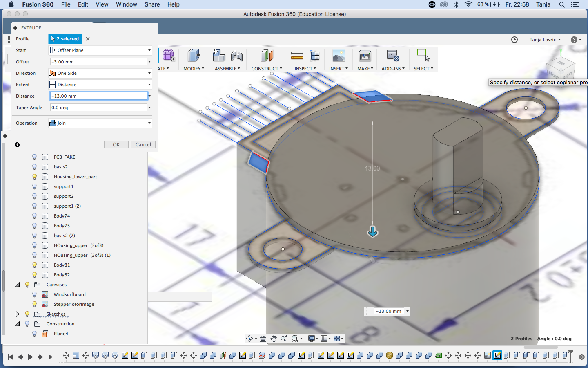
Task: Collapse the Construction folder in browser
Action: pos(17,324)
